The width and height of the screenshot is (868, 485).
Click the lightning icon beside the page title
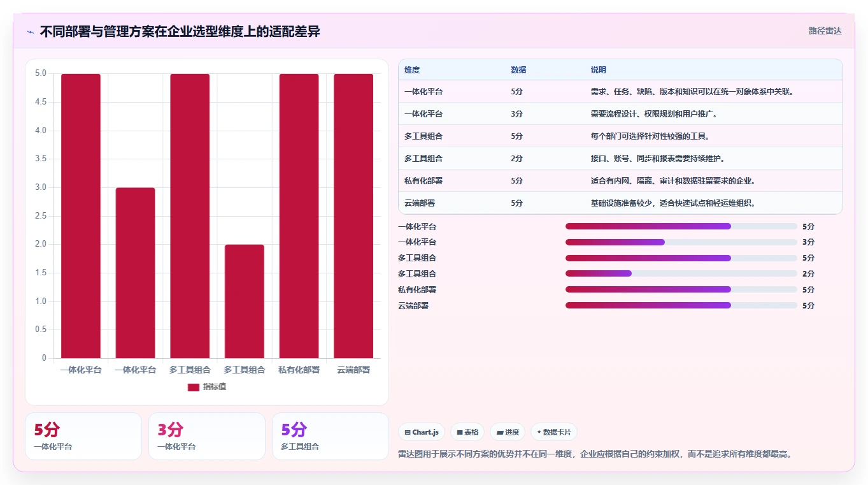pos(31,32)
